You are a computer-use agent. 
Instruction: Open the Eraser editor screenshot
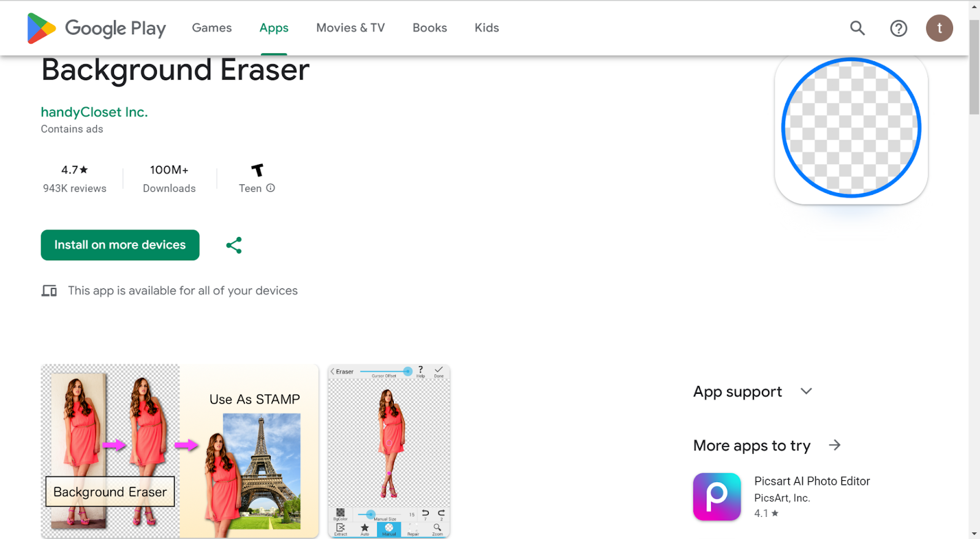tap(389, 451)
